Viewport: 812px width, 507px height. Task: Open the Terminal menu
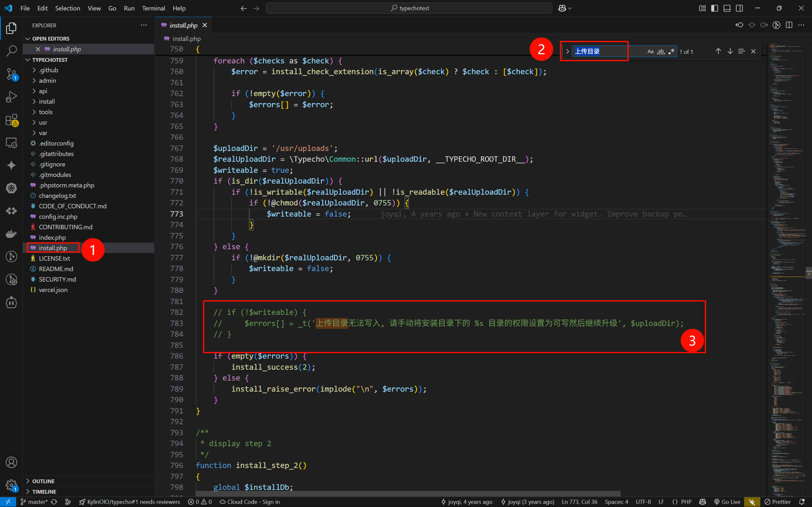(153, 8)
